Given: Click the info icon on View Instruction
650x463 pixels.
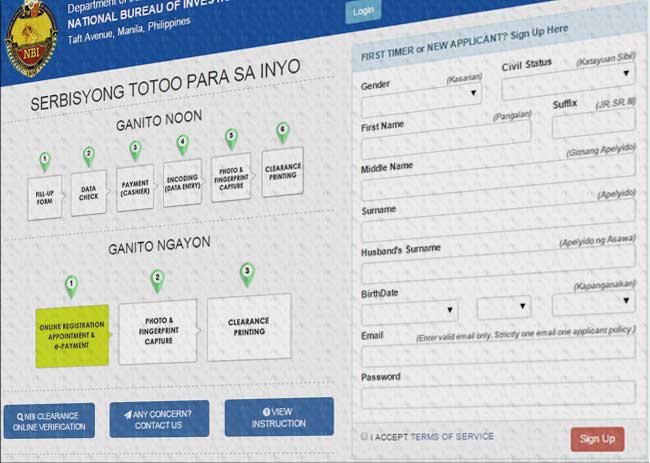Looking at the screenshot, I should pos(266,412).
